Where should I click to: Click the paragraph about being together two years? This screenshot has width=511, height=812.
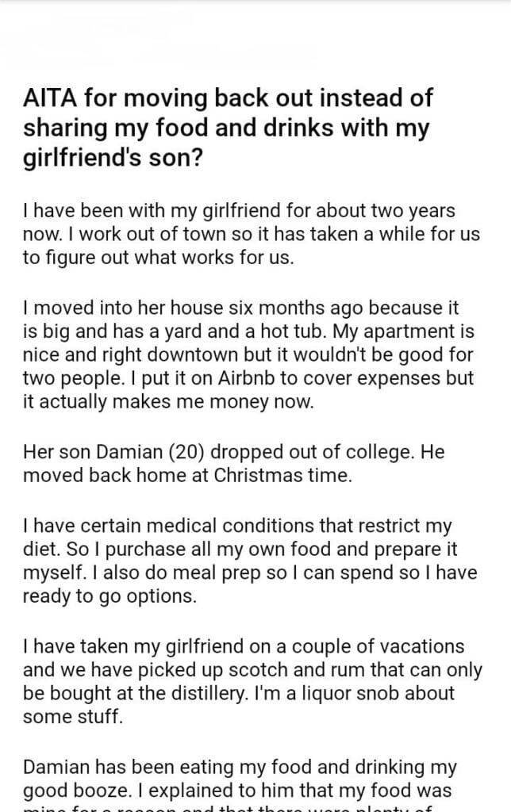click(x=248, y=236)
